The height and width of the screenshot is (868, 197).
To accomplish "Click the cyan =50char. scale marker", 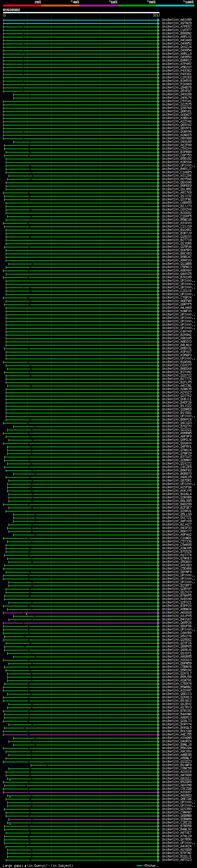I will point(139,865).
